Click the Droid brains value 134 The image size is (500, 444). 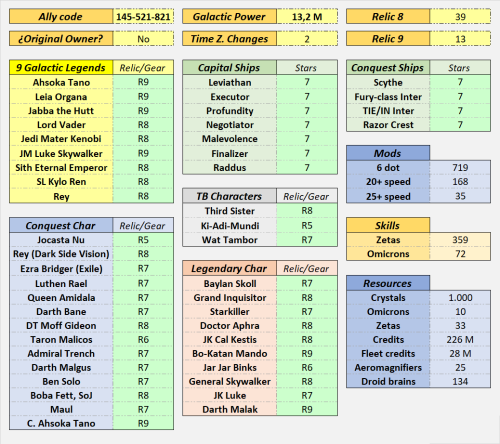click(x=460, y=381)
